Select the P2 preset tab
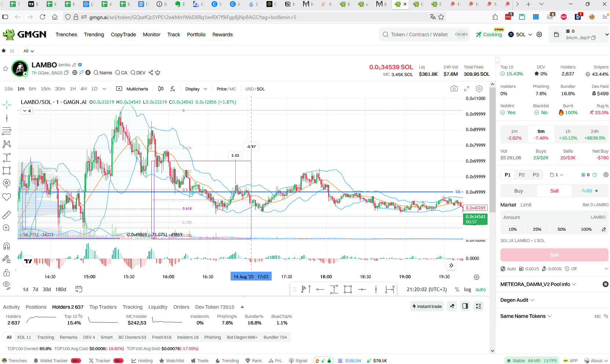This screenshot has height=364, width=610. 522,175
